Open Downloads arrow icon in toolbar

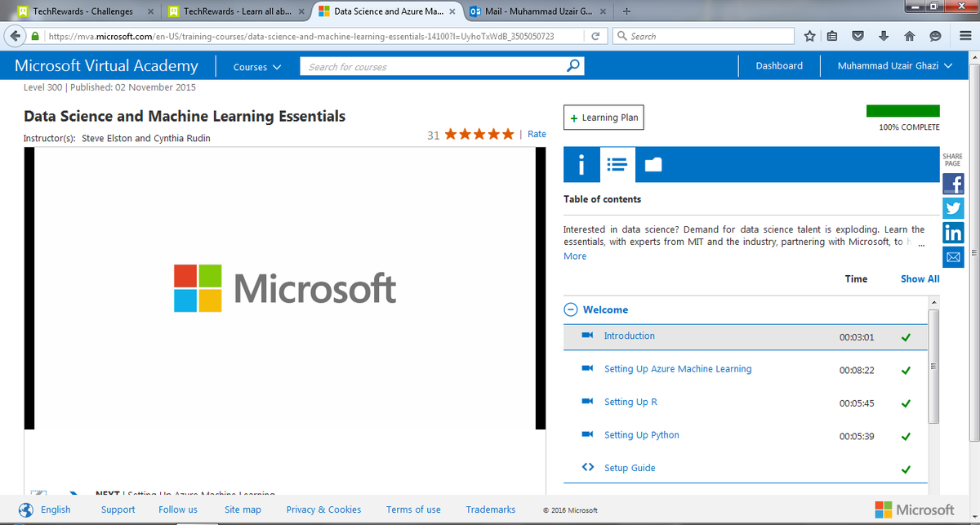[884, 37]
